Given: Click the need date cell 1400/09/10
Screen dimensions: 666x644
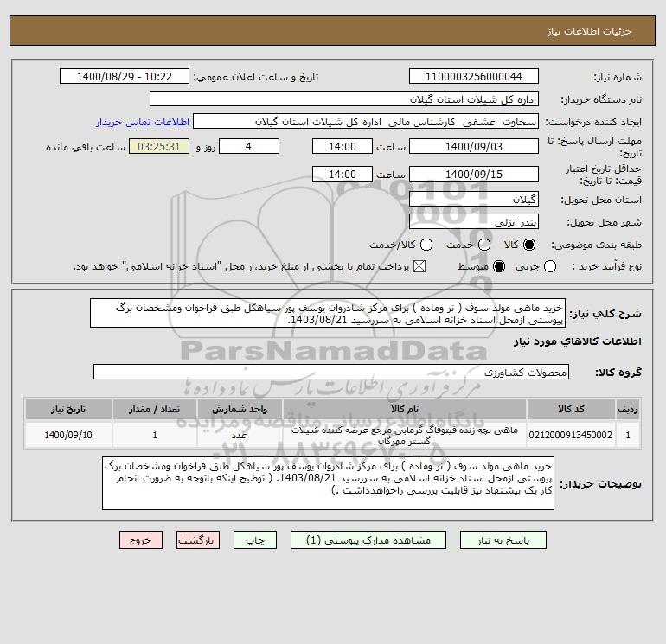Looking at the screenshot, I should [68, 435].
